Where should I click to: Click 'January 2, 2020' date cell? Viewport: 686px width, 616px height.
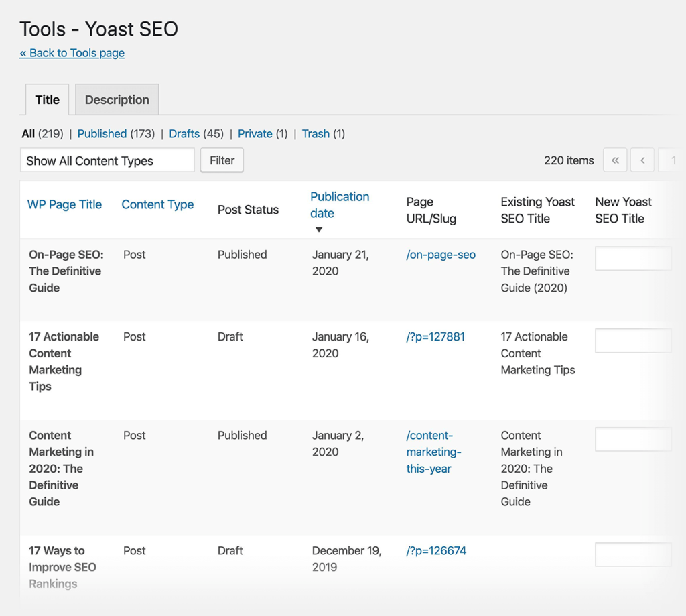338,444
